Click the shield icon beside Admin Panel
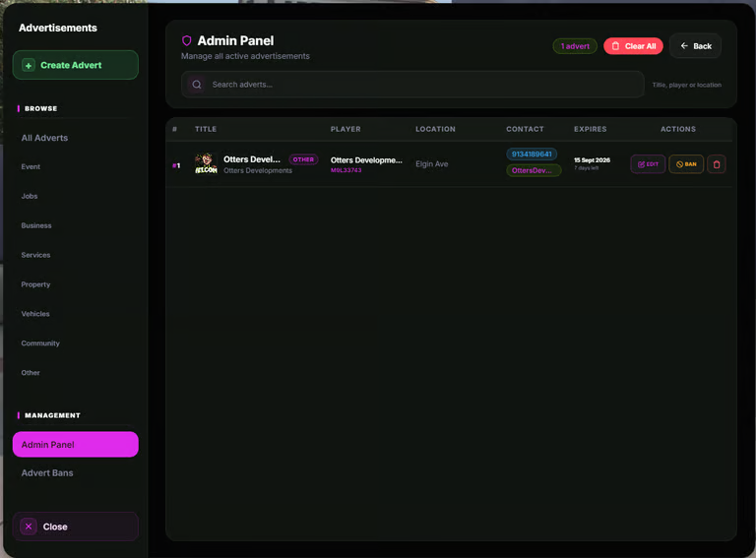This screenshot has height=558, width=756. pyautogui.click(x=187, y=41)
